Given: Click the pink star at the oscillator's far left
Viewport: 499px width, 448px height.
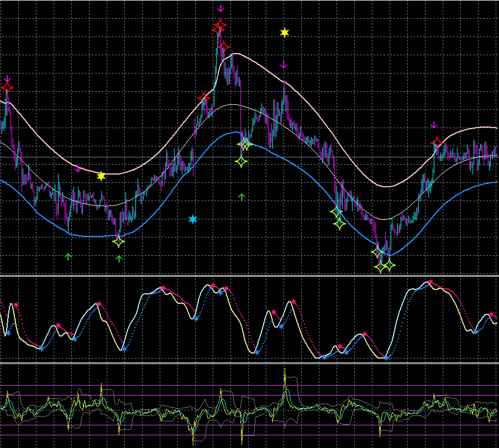Looking at the screenshot, I should [16, 305].
